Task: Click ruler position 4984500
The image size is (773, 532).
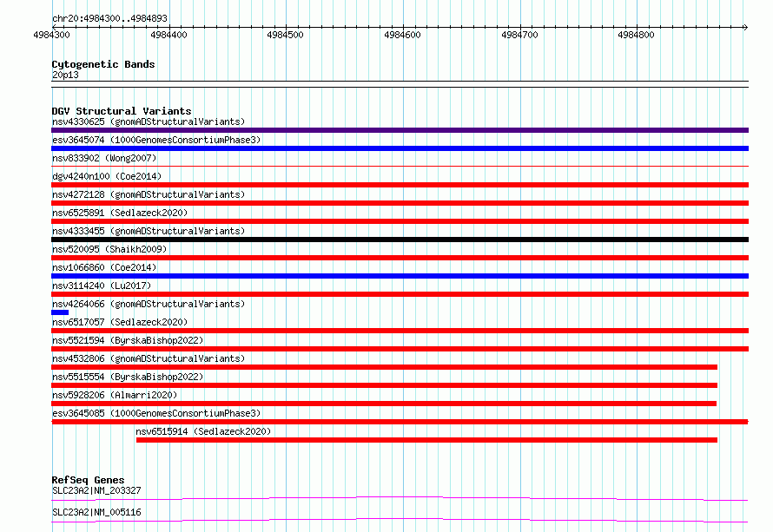Action: [286, 35]
